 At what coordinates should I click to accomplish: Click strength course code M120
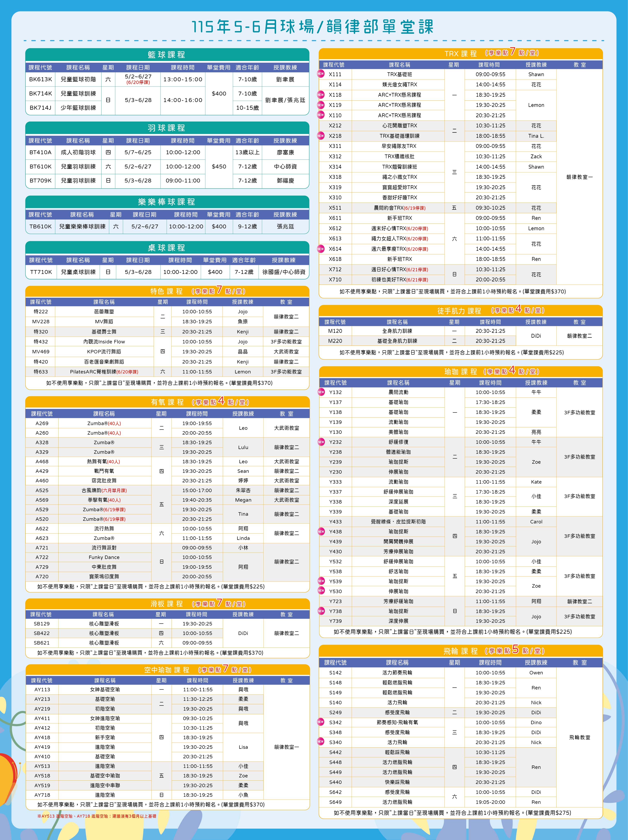pyautogui.click(x=335, y=331)
